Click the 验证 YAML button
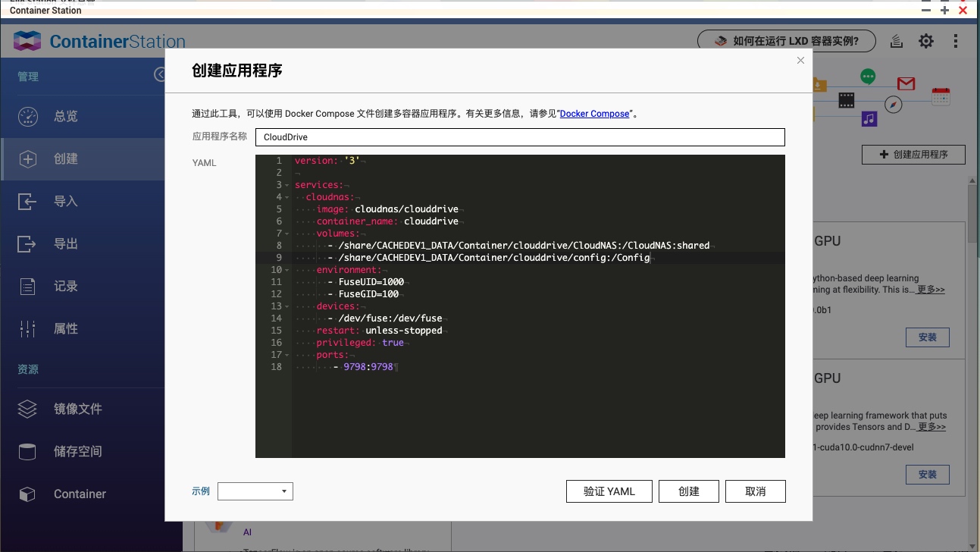 [x=609, y=491]
